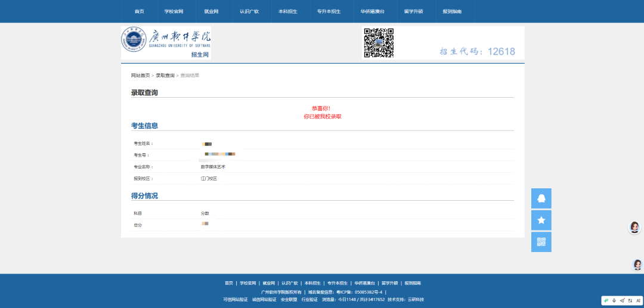Image resolution: width=644 pixels, height=308 pixels.
Task: Click the 专业名称 label
Action: pos(143,167)
